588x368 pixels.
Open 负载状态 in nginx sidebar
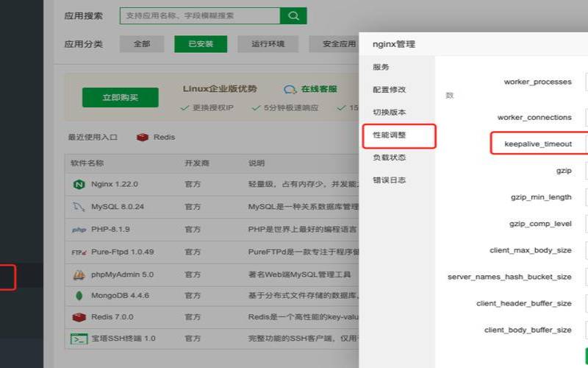[390, 158]
